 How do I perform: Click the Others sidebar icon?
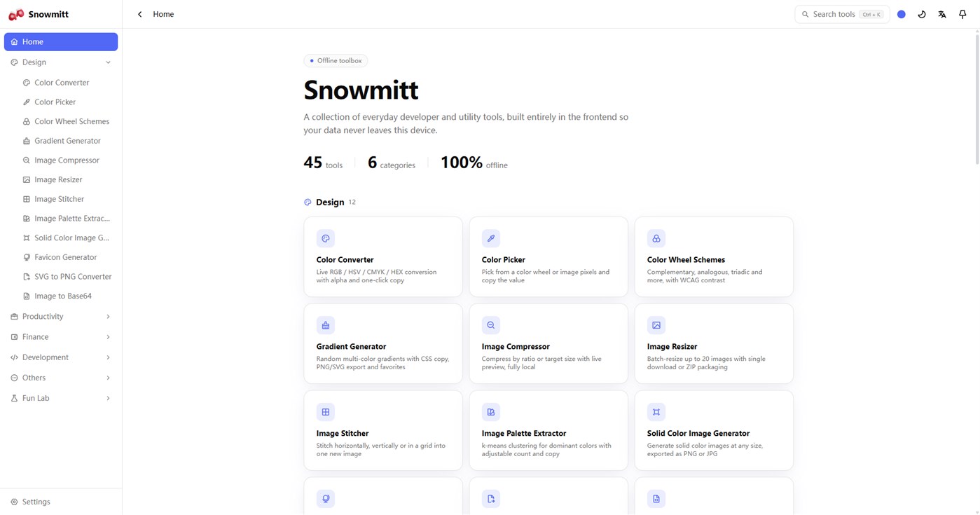[x=14, y=378]
